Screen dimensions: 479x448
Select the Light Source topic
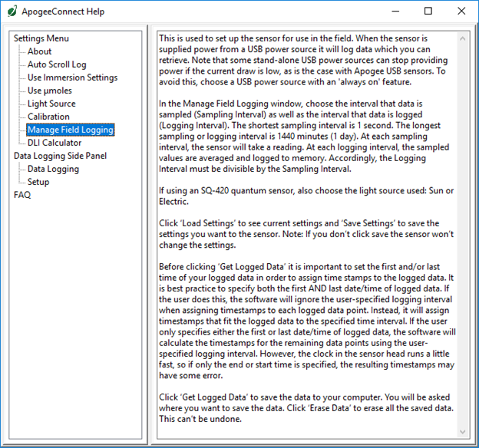point(51,104)
